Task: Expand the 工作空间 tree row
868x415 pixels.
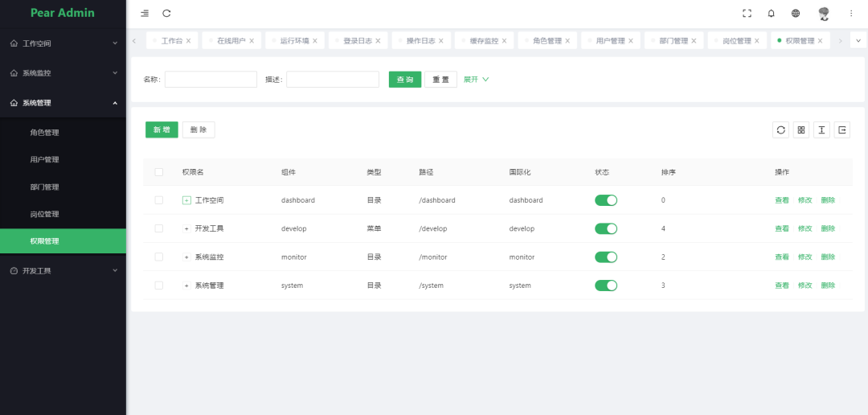Action: tap(186, 200)
